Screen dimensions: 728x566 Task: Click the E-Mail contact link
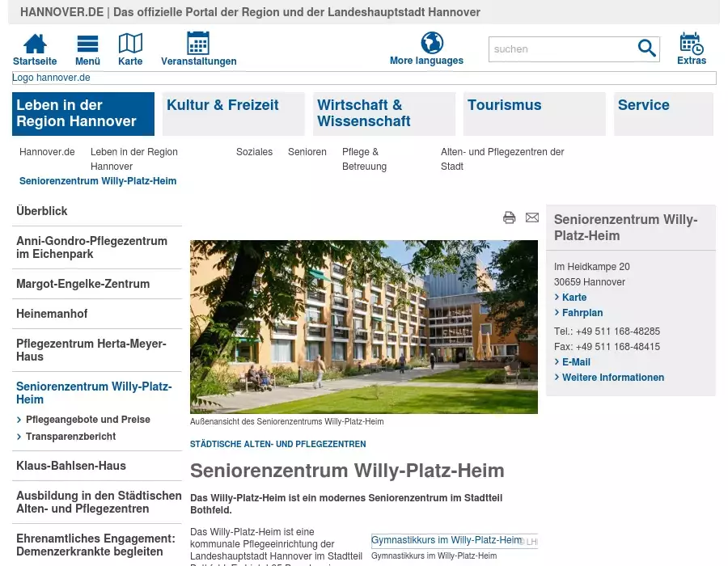click(576, 362)
